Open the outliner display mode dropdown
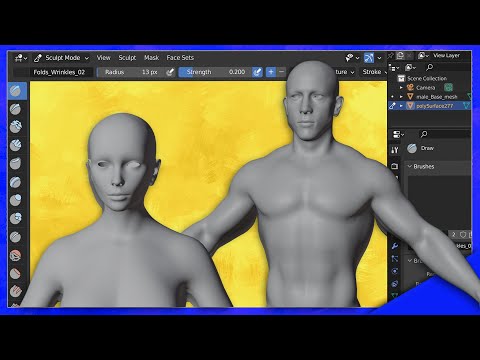This screenshot has height=360, width=480. [410, 68]
